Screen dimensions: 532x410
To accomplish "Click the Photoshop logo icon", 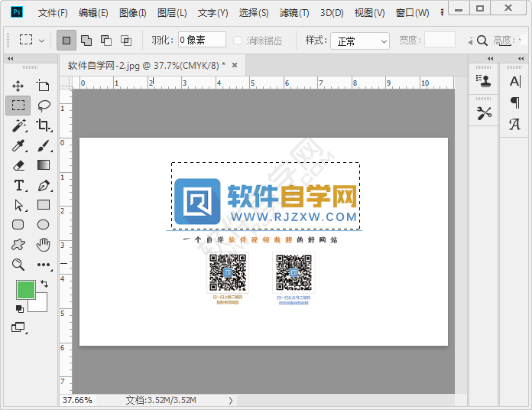I will coord(17,12).
